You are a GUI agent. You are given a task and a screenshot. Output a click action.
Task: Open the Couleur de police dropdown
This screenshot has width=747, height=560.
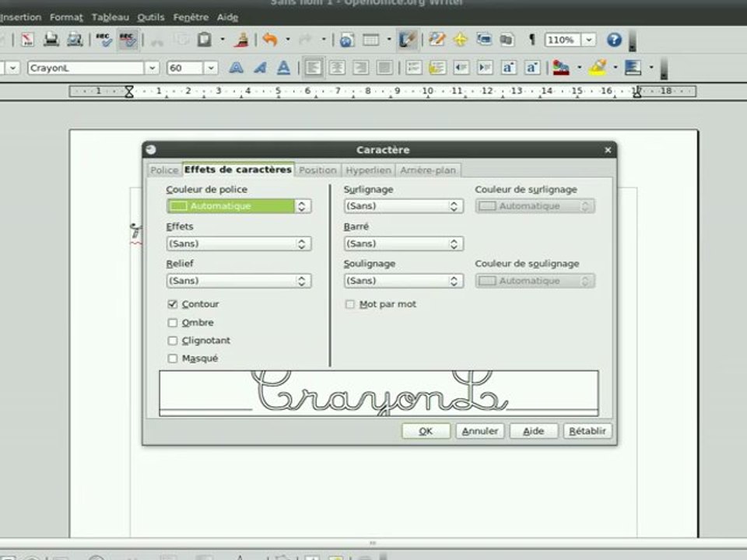(x=239, y=205)
